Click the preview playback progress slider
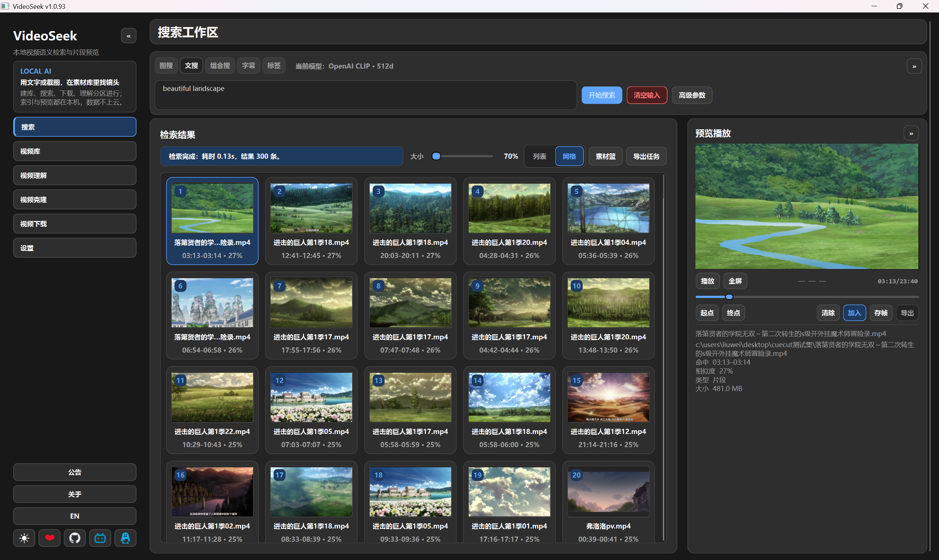This screenshot has width=939, height=560. [x=807, y=297]
